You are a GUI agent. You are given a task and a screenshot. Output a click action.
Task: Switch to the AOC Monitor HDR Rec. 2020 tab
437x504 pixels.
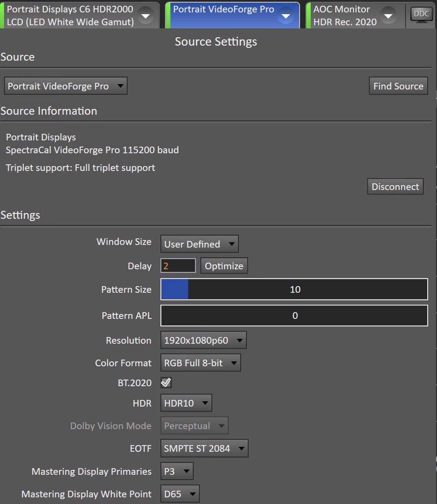pyautogui.click(x=345, y=16)
